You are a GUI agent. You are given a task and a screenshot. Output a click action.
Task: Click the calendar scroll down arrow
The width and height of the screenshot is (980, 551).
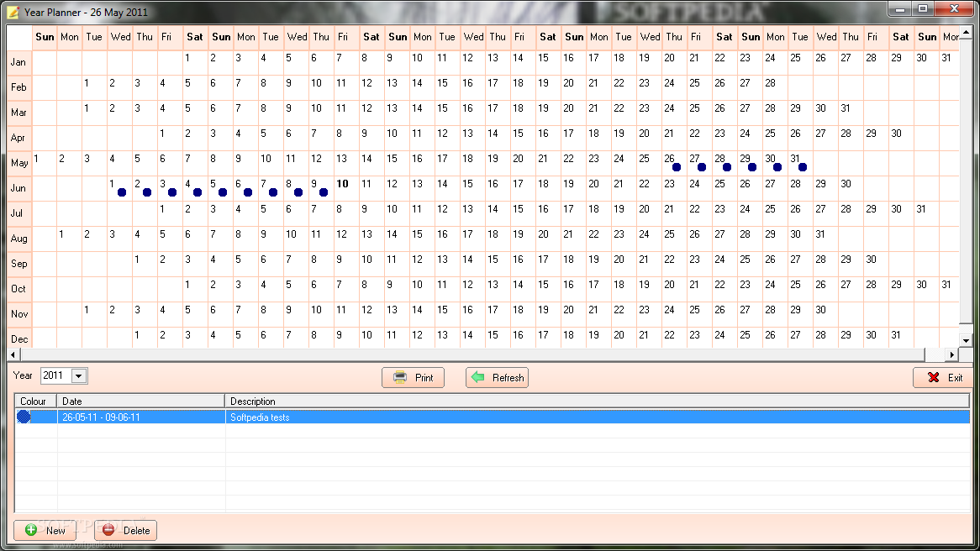[x=967, y=341]
